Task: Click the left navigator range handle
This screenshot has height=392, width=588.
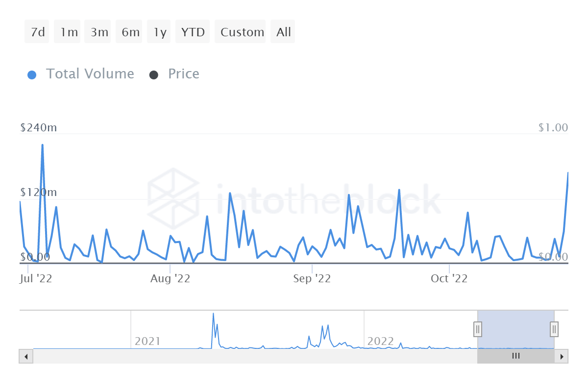Action: (x=478, y=329)
